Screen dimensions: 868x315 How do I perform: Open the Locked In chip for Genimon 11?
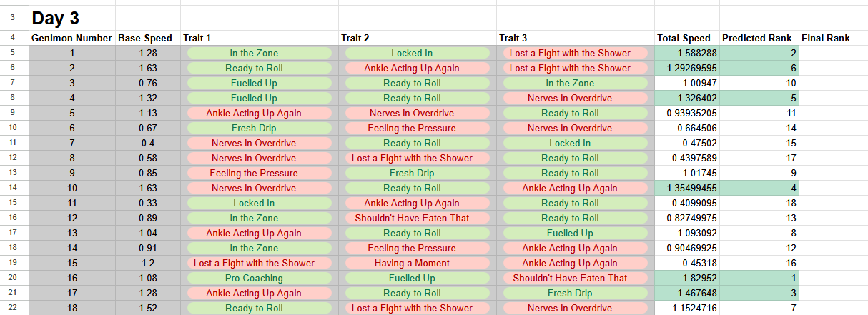[254, 204]
